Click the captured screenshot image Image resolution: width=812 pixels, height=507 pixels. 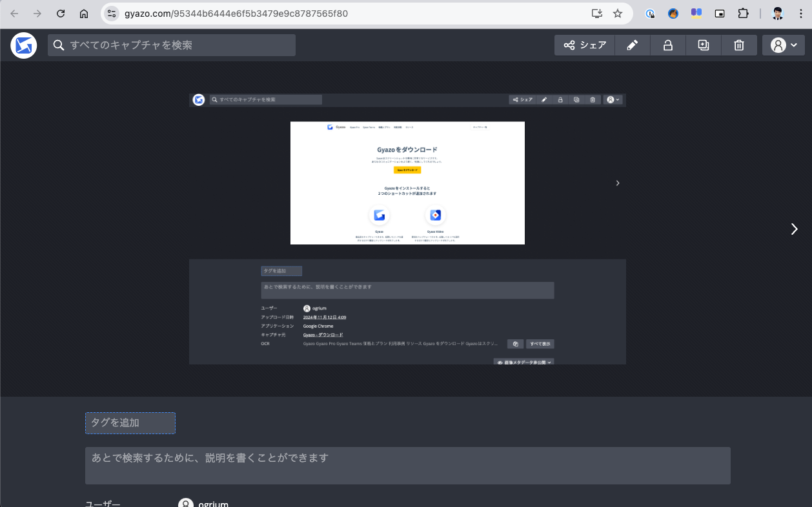pos(407,229)
